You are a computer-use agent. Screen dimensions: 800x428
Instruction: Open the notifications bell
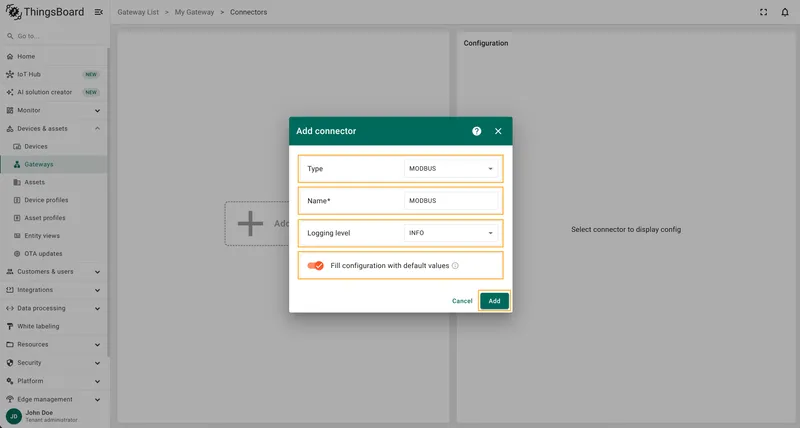(785, 12)
